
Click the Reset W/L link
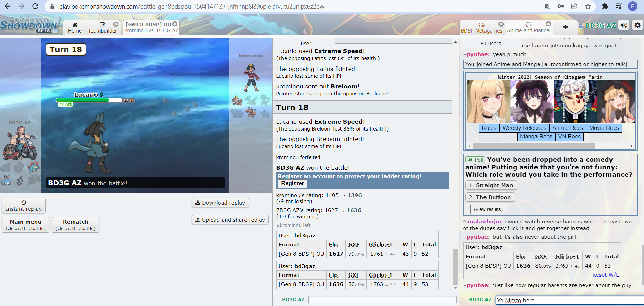605,274
